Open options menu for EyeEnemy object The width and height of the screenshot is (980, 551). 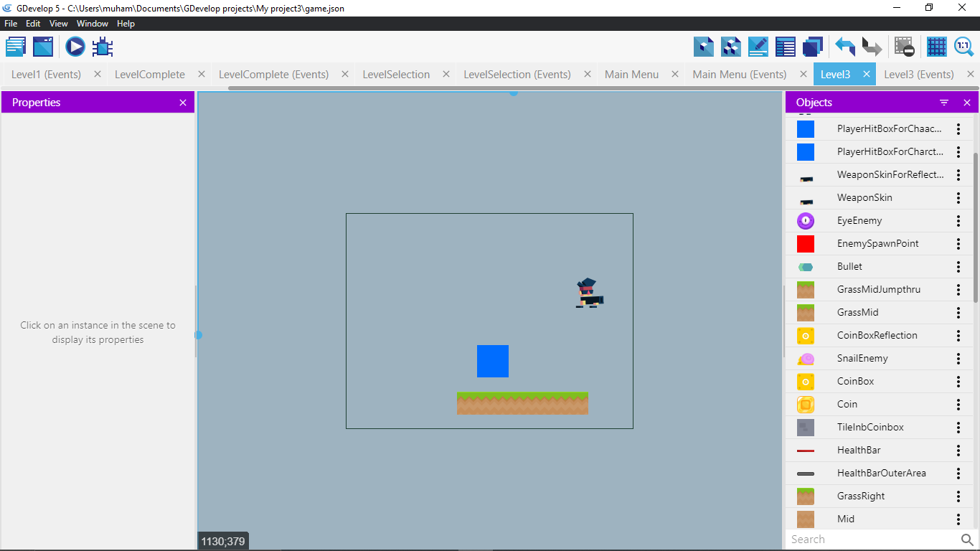tap(958, 221)
